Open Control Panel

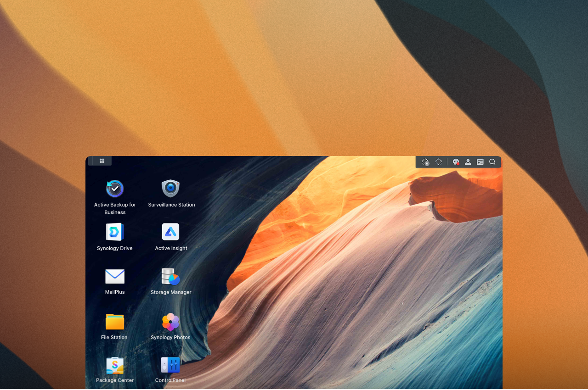170,365
